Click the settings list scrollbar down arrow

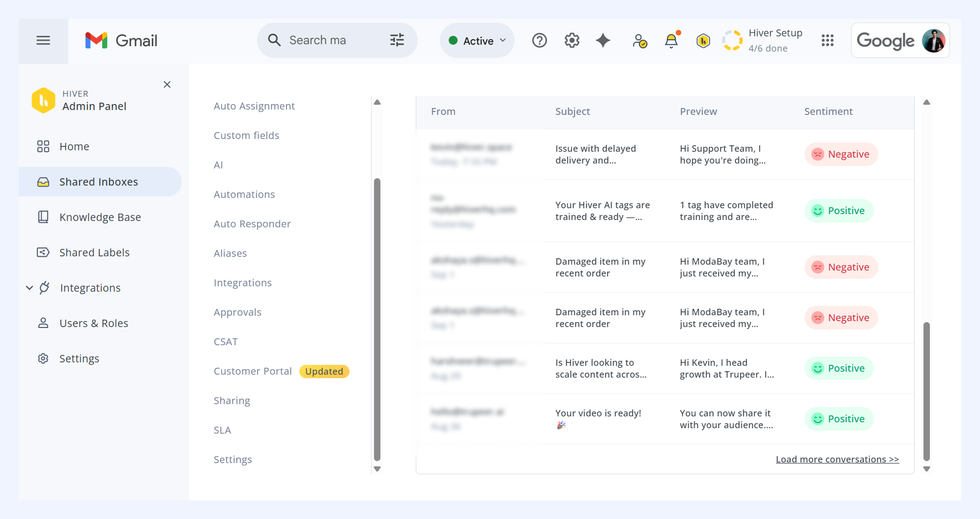tap(377, 469)
